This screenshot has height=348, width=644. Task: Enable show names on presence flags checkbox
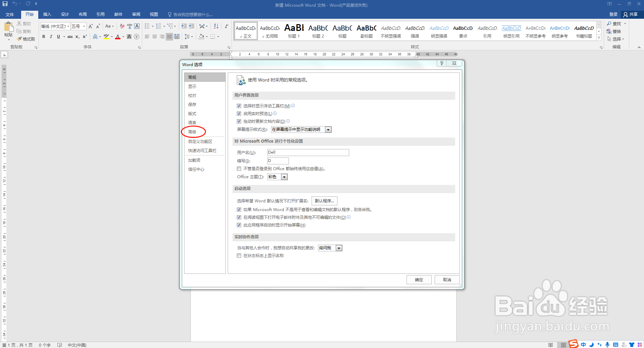pos(239,255)
